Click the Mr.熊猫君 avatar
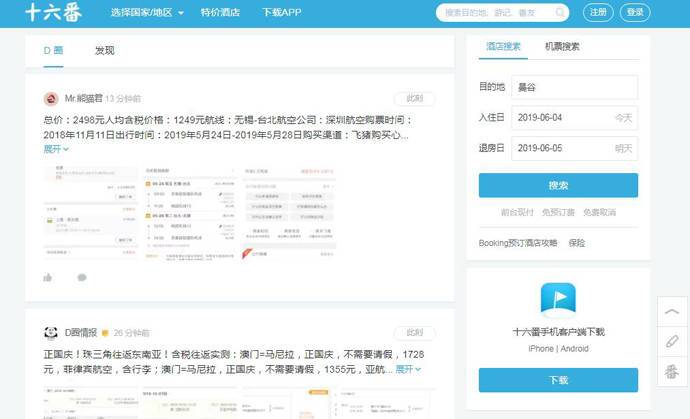690x419 pixels. (51, 99)
